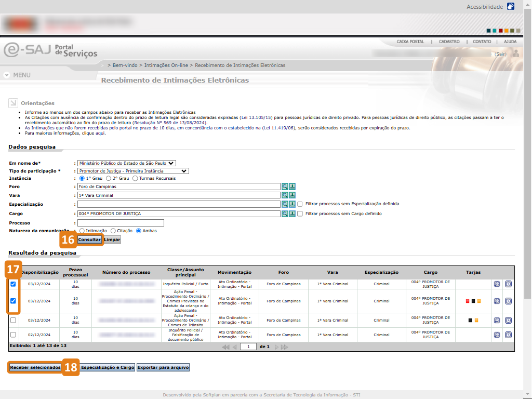Viewport: 532px width, 399px height.
Task: Select the 'Intimação' radio button
Action: 82,231
